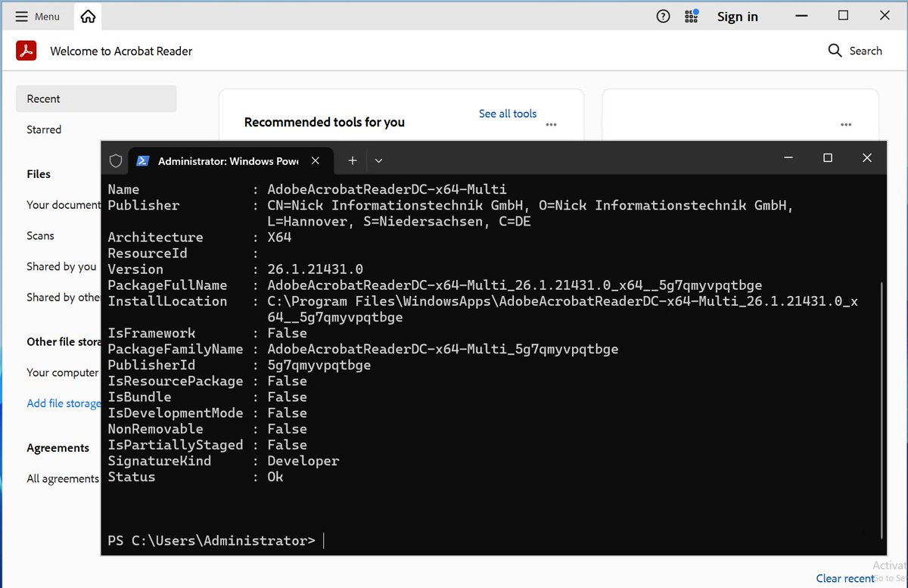Click Architecture value X64
The height and width of the screenshot is (588, 908).
(279, 237)
